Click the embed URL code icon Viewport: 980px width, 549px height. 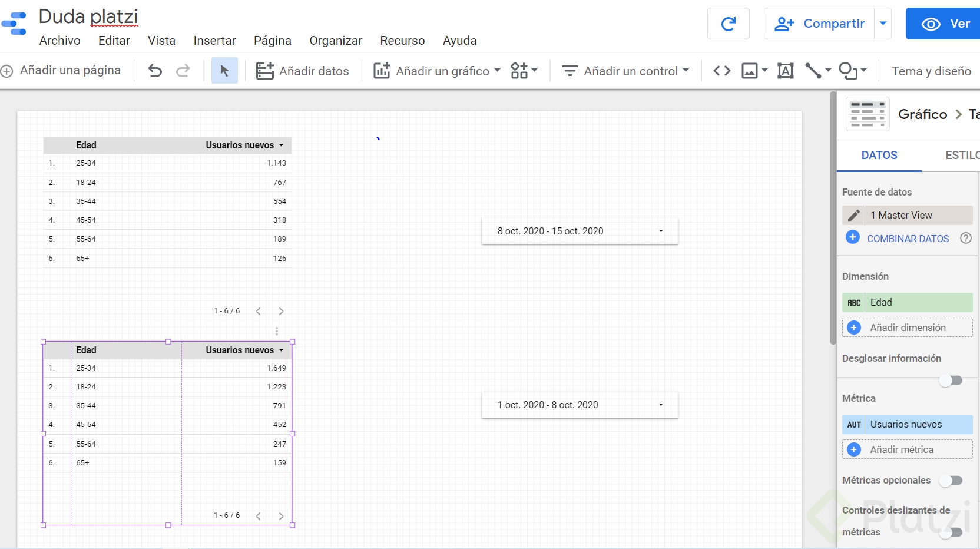(x=722, y=71)
